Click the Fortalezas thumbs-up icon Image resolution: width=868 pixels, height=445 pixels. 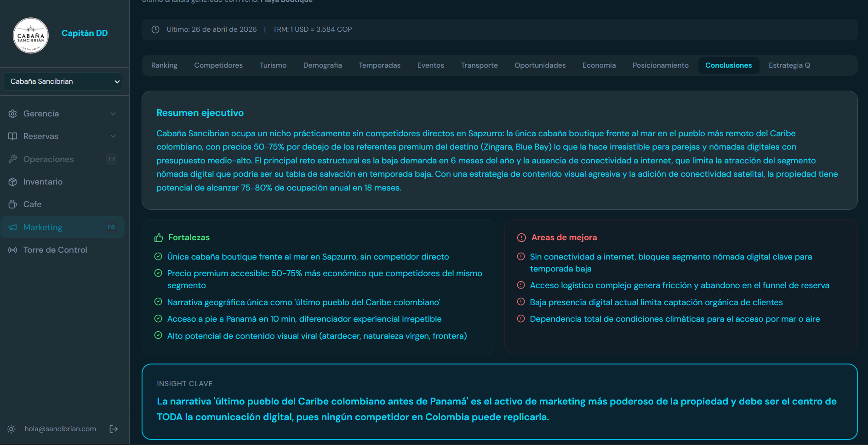coord(159,238)
